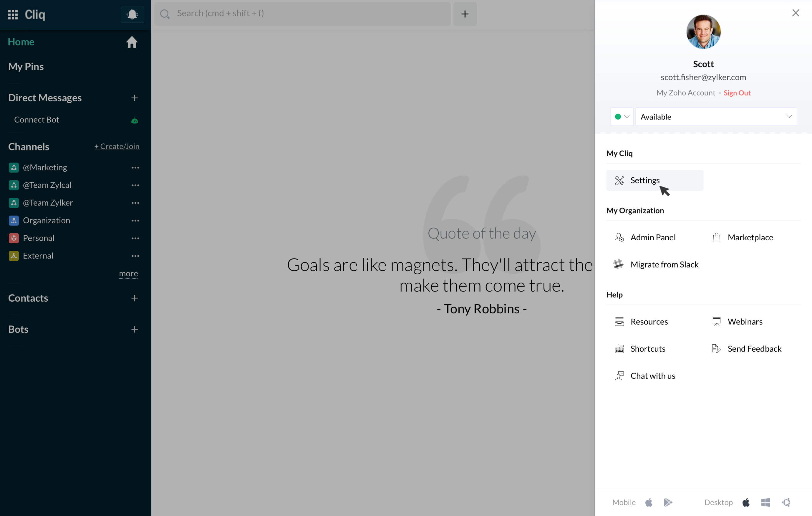
Task: Add a new contact with plus
Action: [x=135, y=298]
